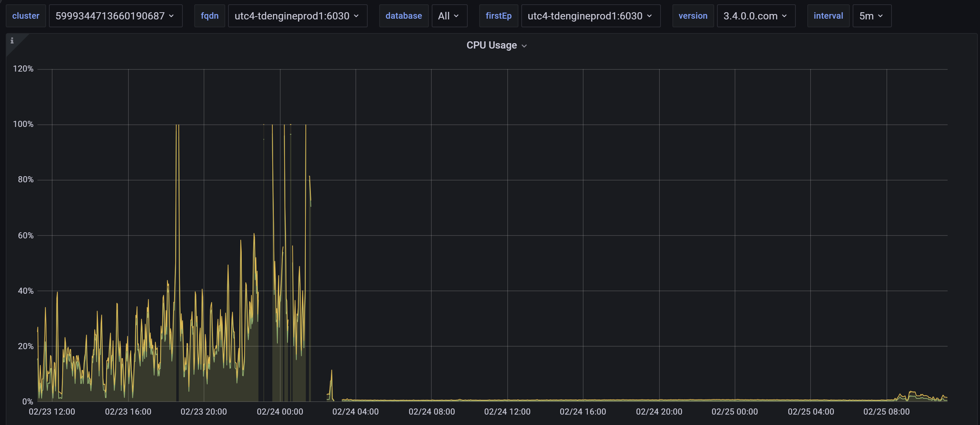The width and height of the screenshot is (980, 425).
Task: Click the fqdn variable label
Action: 210,16
